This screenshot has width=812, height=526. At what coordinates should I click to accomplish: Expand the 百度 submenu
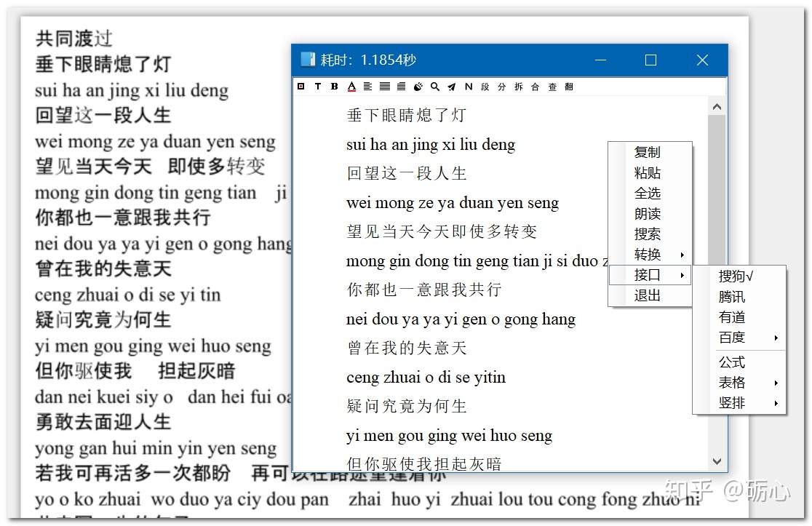pos(739,338)
